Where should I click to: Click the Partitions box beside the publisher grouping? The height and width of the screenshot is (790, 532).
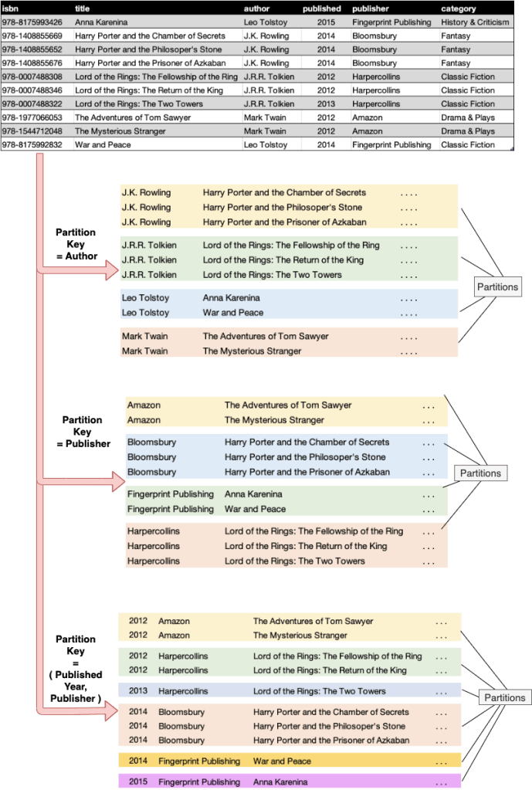(479, 473)
